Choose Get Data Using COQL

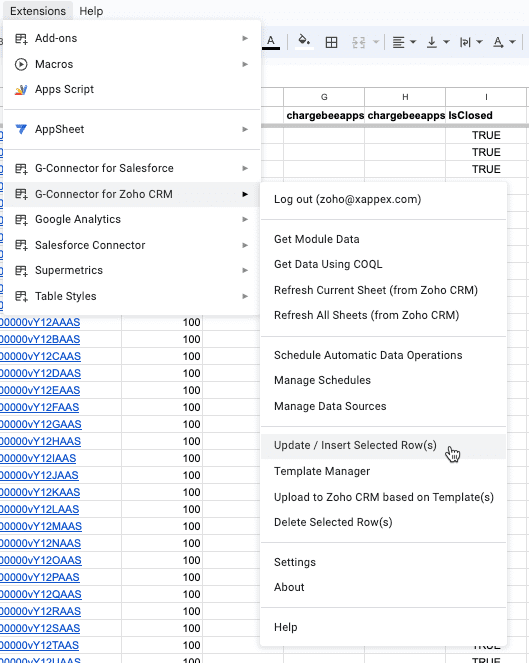tap(383, 264)
